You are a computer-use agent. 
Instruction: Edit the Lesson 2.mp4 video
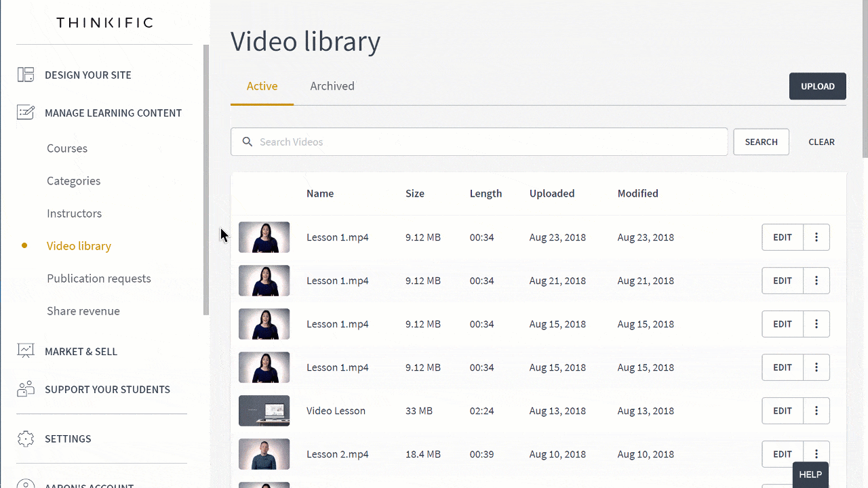click(783, 454)
